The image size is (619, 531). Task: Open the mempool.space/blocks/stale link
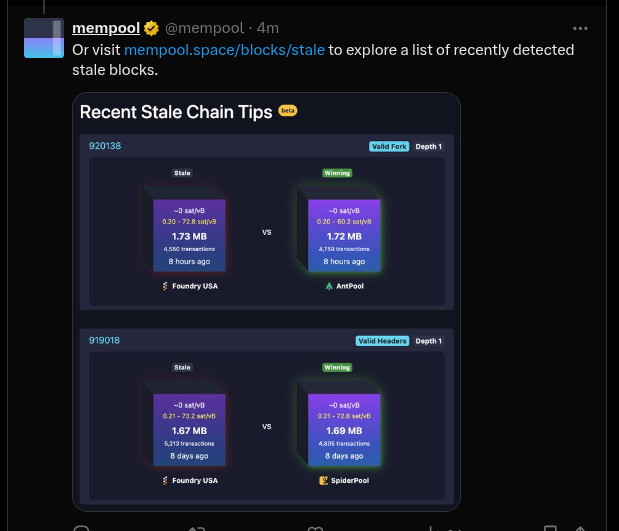(224, 49)
